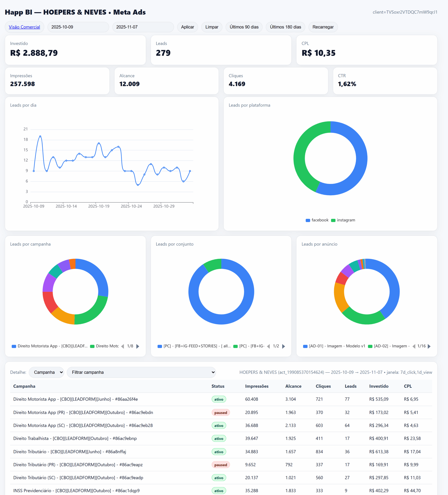Open the Visão Comercial link

point(24,27)
